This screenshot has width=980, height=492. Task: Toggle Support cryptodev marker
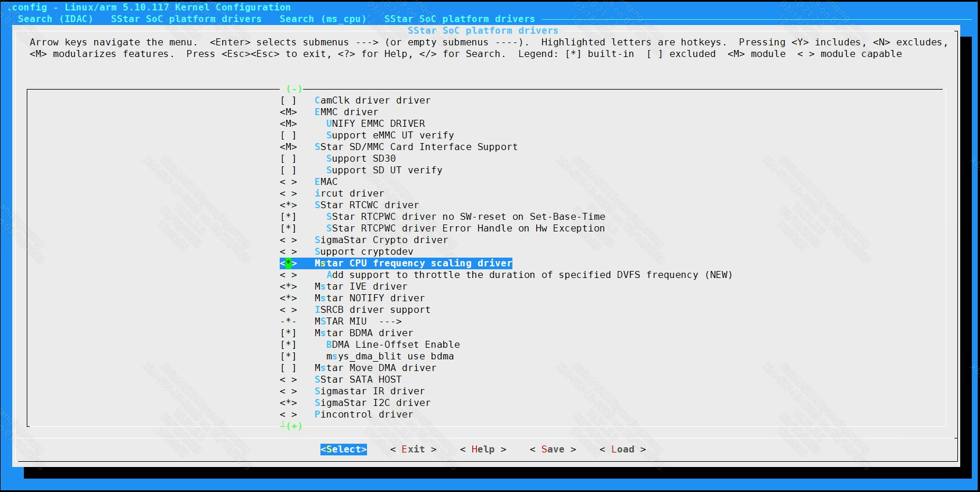pos(288,251)
